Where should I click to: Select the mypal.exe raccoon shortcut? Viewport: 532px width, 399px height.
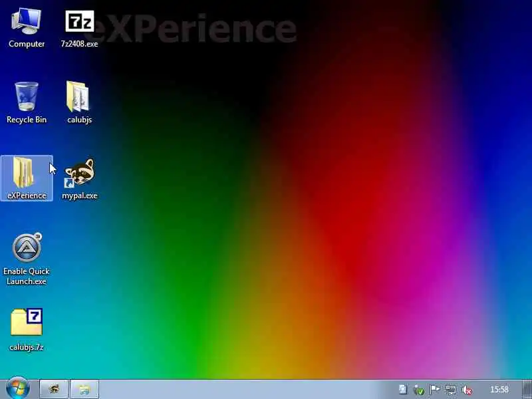[78, 172]
